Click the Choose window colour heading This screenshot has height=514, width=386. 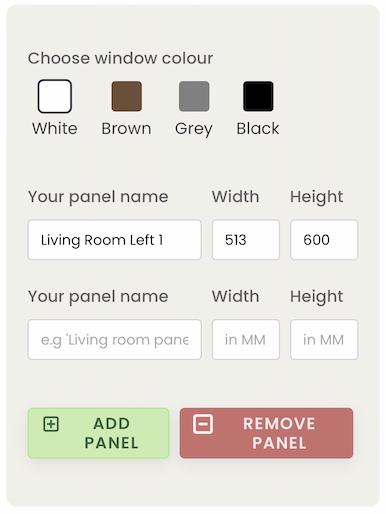click(120, 58)
